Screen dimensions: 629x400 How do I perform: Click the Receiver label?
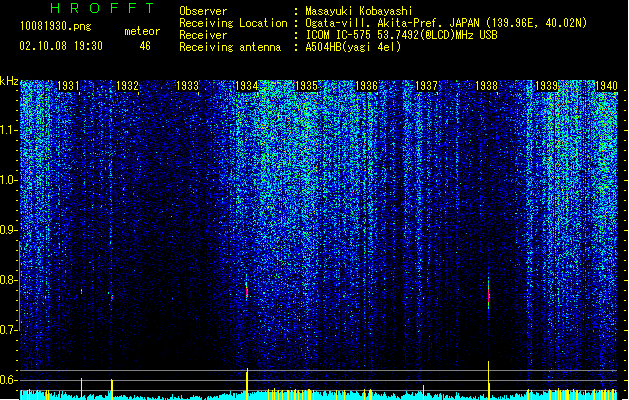point(203,35)
